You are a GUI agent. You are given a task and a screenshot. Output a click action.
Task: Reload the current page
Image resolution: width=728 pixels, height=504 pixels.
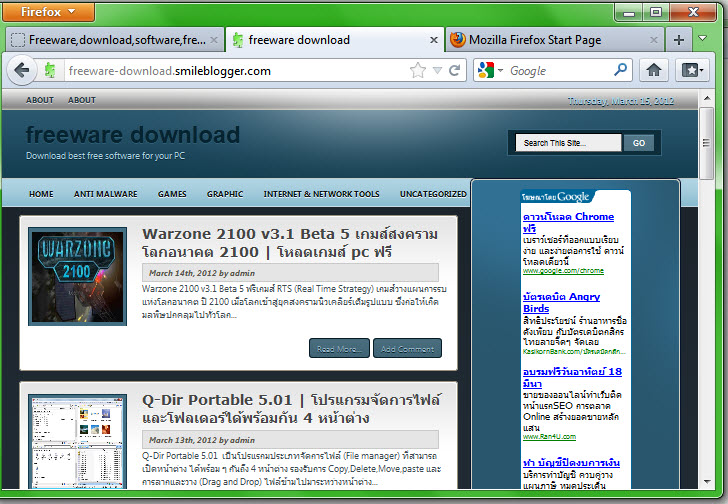(455, 71)
